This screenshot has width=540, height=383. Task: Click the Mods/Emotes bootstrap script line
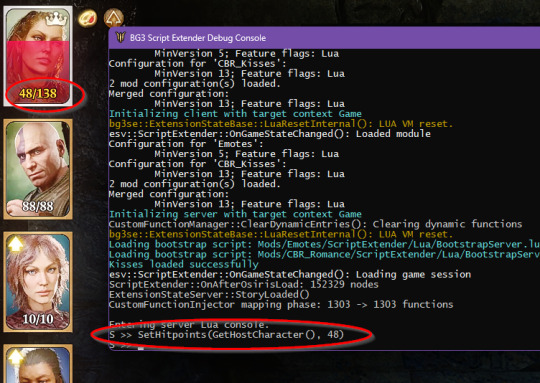324,244
